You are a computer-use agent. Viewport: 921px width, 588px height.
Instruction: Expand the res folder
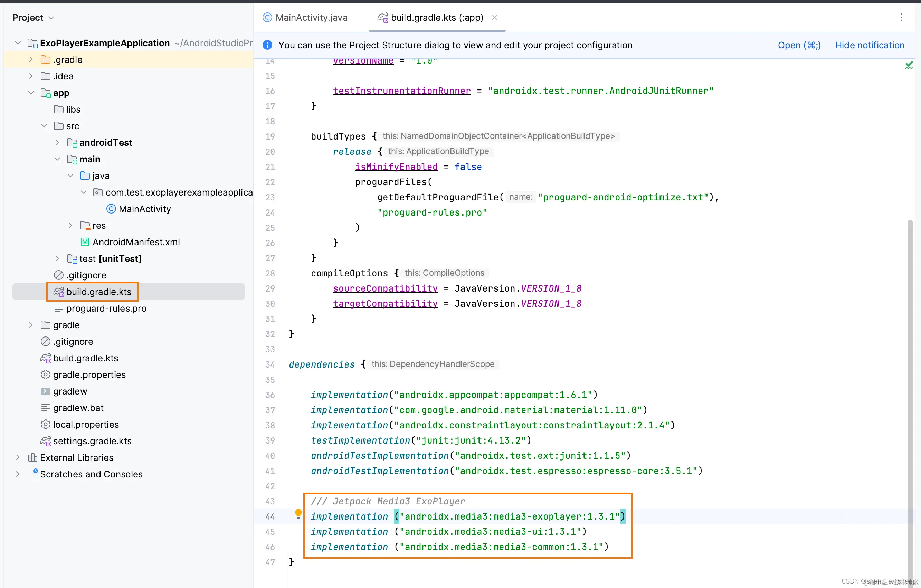70,226
